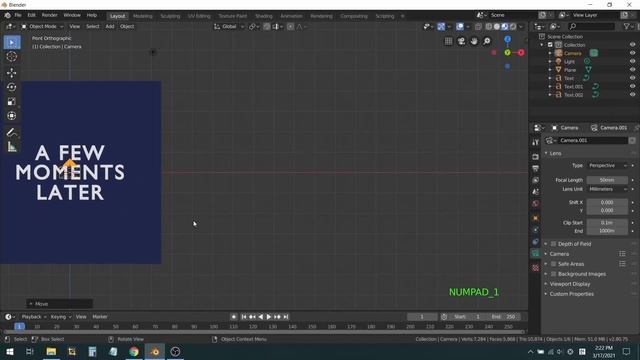This screenshot has width=640, height=360.
Task: Switch to the Modeling workspace tab
Action: [x=142, y=16]
